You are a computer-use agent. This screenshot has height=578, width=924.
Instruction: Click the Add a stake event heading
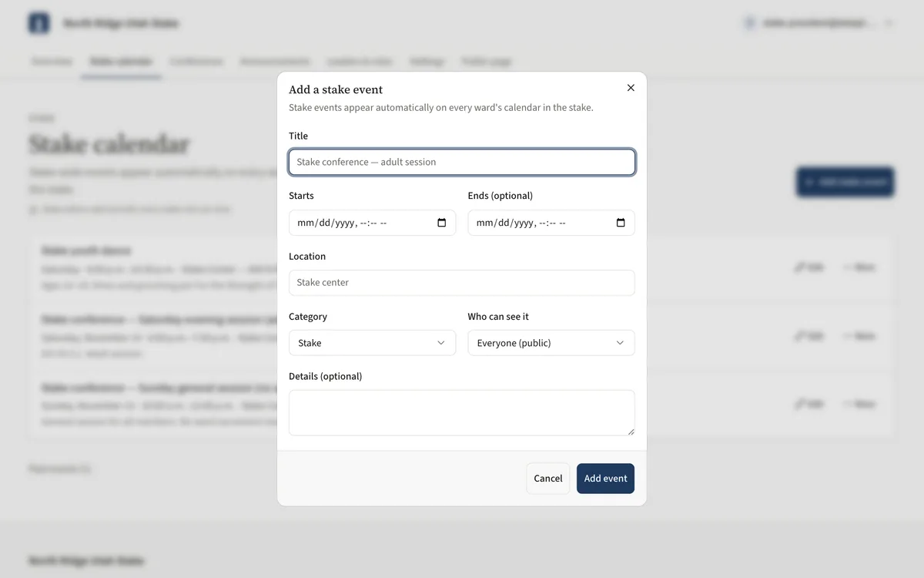coord(336,89)
